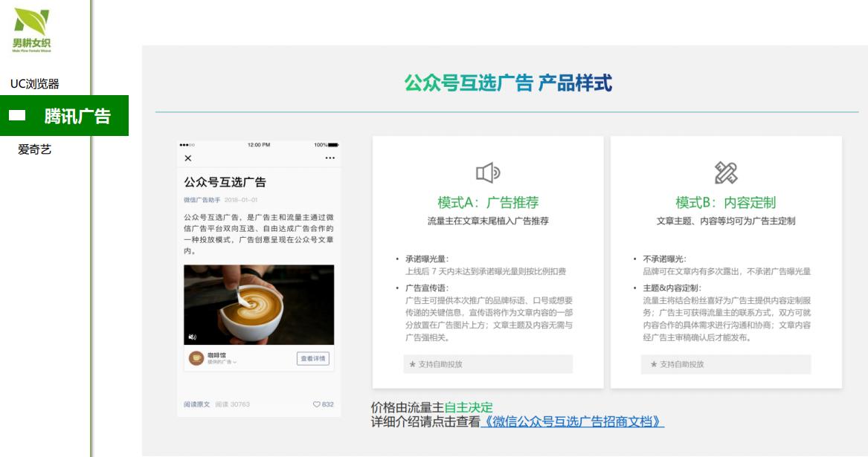Click the 查看详情 button

(x=313, y=358)
